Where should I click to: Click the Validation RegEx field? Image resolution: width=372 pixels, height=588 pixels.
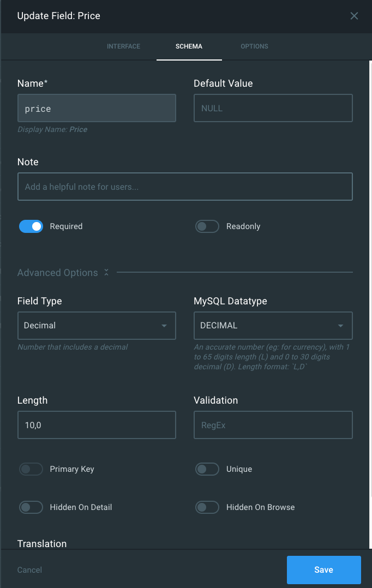pyautogui.click(x=273, y=424)
